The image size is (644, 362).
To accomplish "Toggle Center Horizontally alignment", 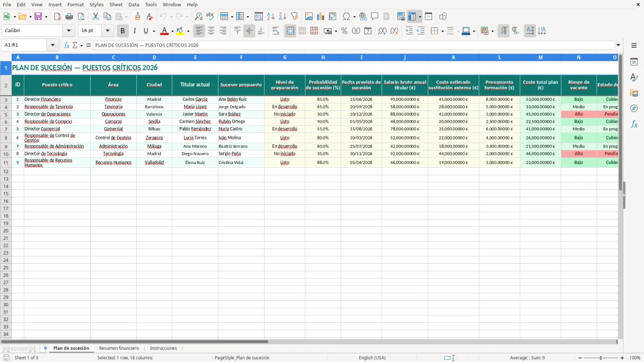I will [211, 31].
